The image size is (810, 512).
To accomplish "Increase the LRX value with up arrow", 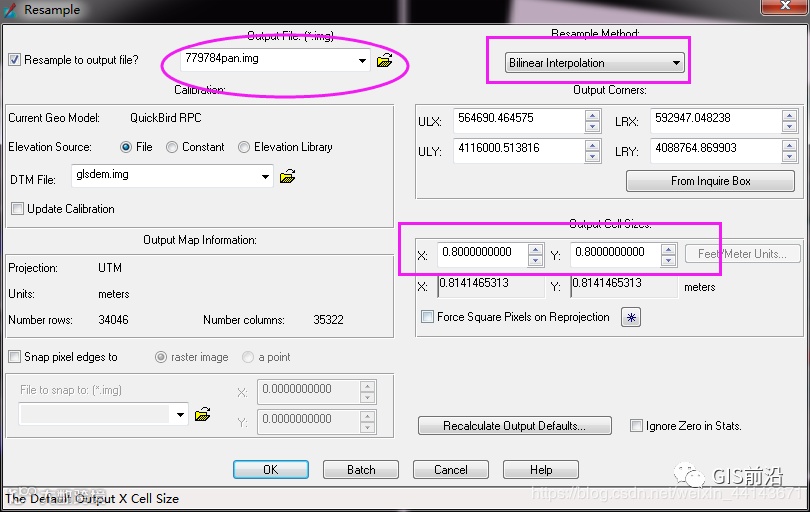I will (789, 116).
